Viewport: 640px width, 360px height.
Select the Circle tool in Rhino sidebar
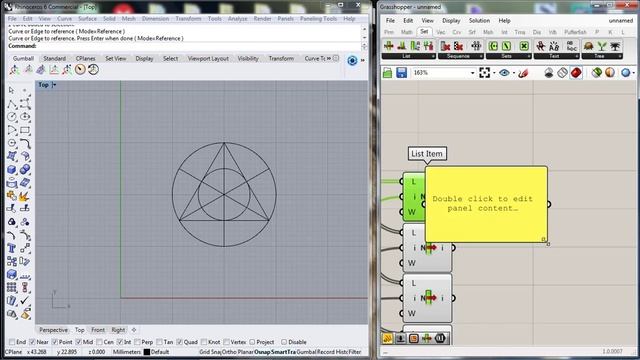point(12,117)
